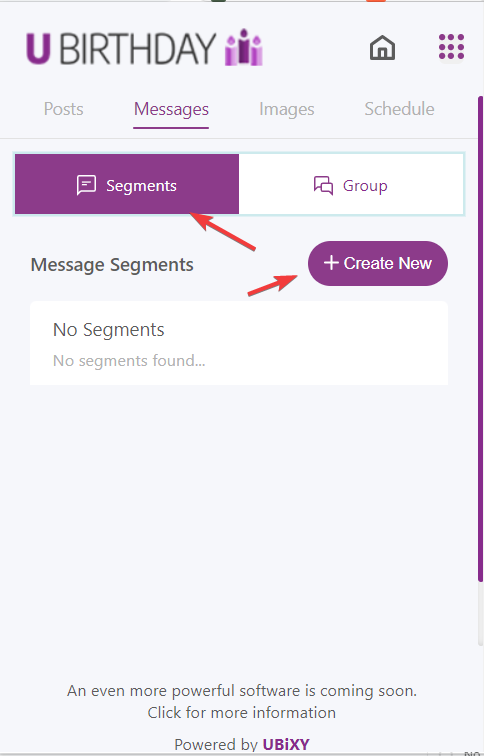Open the purple dotted apps grid menu

click(451, 47)
